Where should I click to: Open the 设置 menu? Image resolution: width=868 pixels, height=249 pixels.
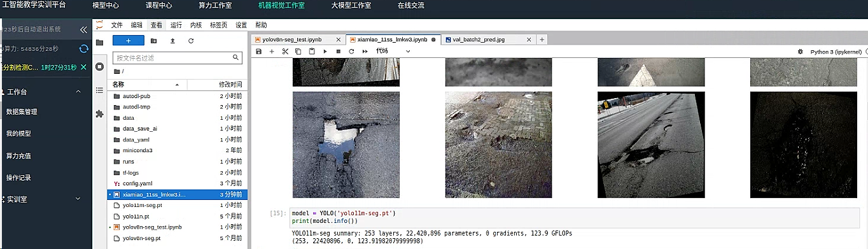[x=241, y=25]
